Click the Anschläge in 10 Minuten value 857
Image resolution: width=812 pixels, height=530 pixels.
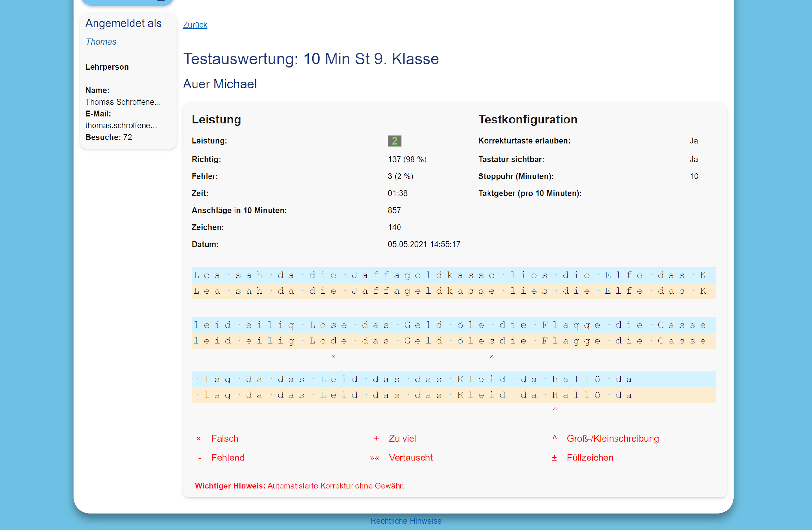click(x=394, y=210)
